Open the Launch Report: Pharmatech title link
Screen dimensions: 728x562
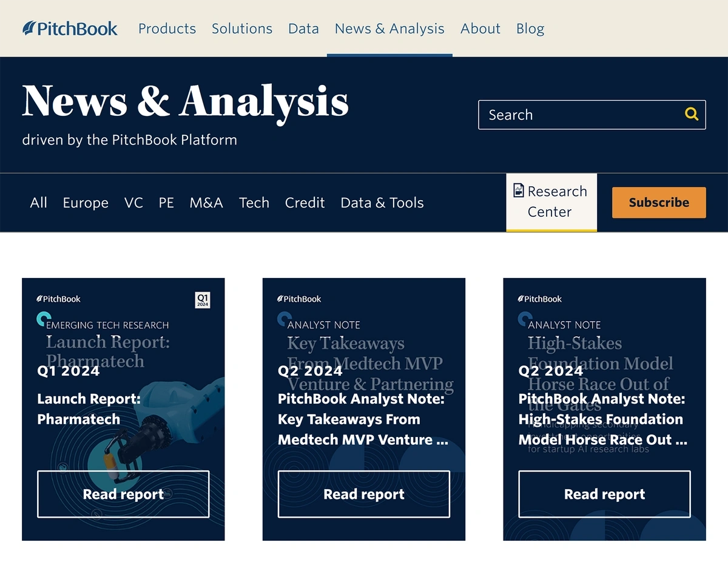pyautogui.click(x=89, y=409)
